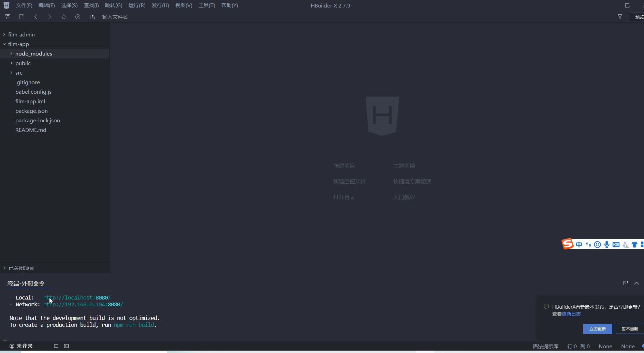The image size is (644, 353).
Task: Open the 运行(R) menu
Action: [x=137, y=5]
